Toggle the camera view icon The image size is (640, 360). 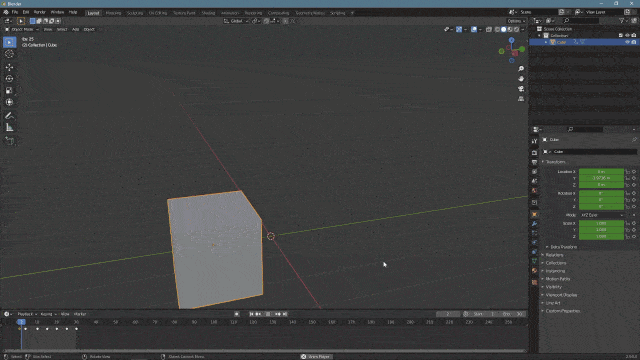tap(521, 89)
